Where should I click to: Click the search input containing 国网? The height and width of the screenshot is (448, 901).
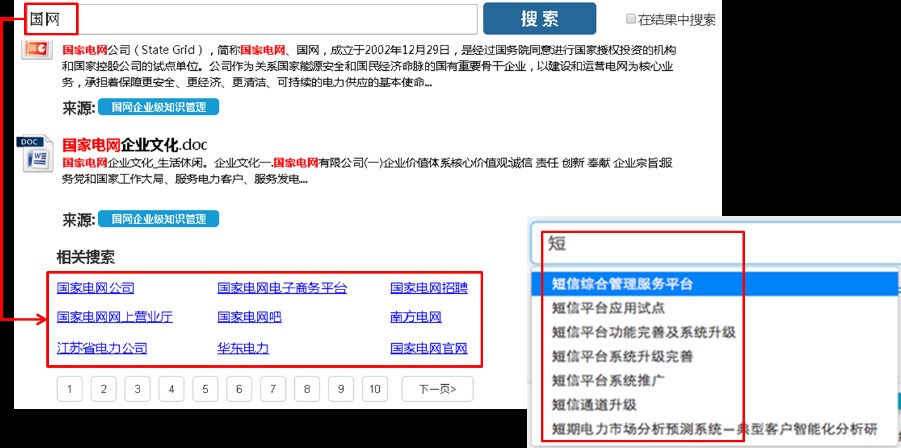pos(251,20)
